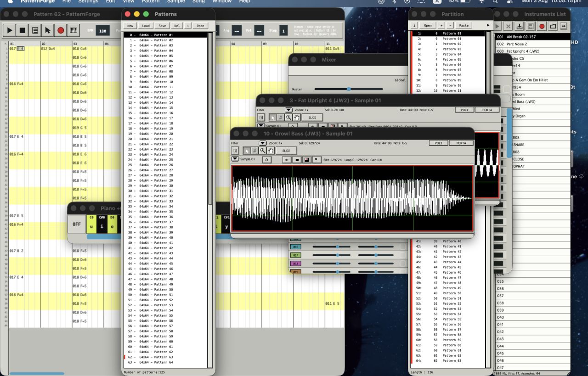Select the pencil draw tool in Growl Bass editor
This screenshot has height=376, width=588.
(254, 151)
